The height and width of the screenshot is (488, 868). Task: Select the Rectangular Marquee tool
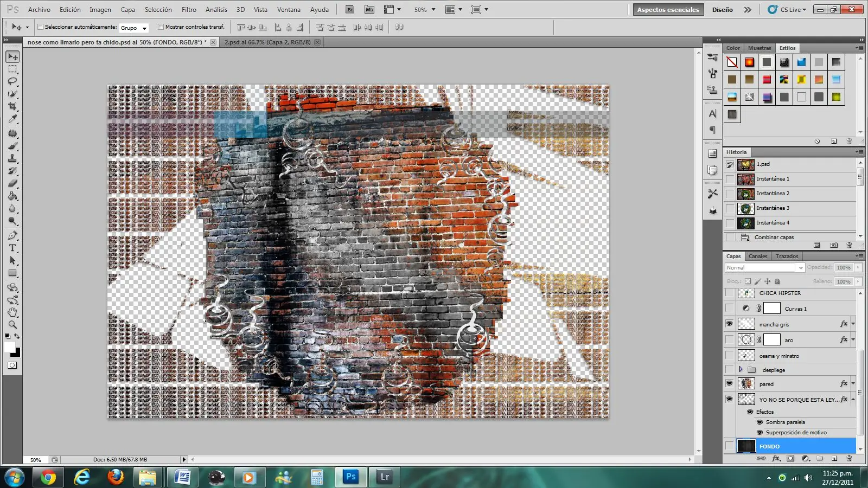[x=12, y=69]
